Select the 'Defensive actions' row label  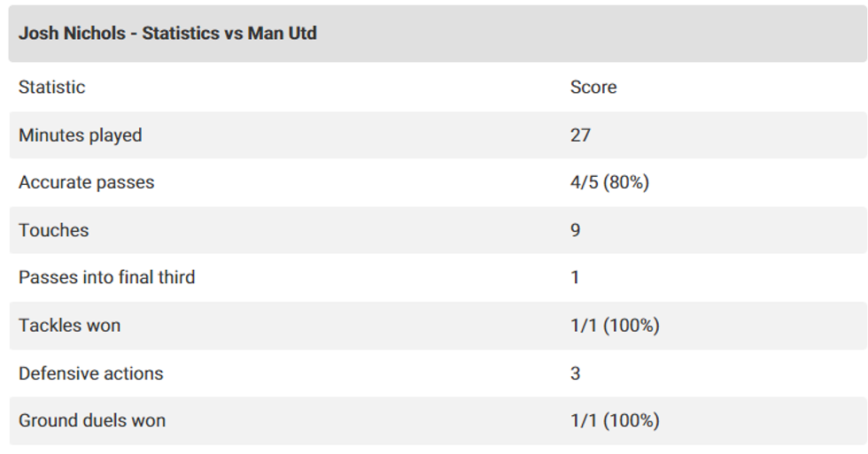[x=91, y=373]
